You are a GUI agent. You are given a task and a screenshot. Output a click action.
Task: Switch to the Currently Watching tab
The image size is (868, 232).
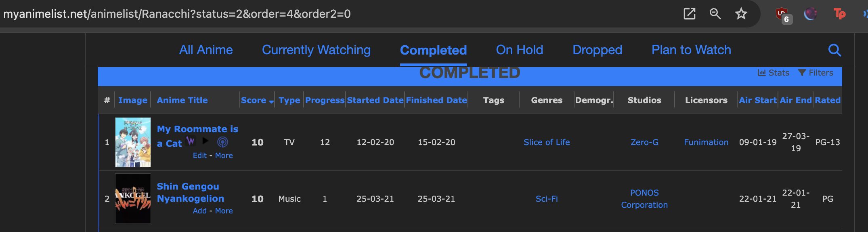coord(316,50)
